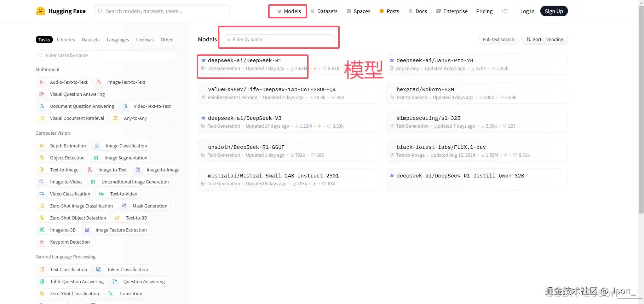
Task: Click Log In
Action: [527, 11]
